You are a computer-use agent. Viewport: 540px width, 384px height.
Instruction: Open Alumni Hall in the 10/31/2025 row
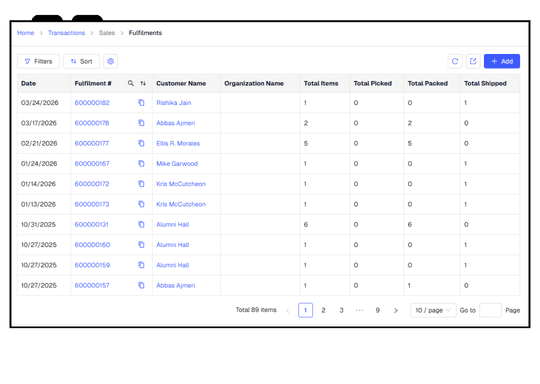(x=173, y=225)
